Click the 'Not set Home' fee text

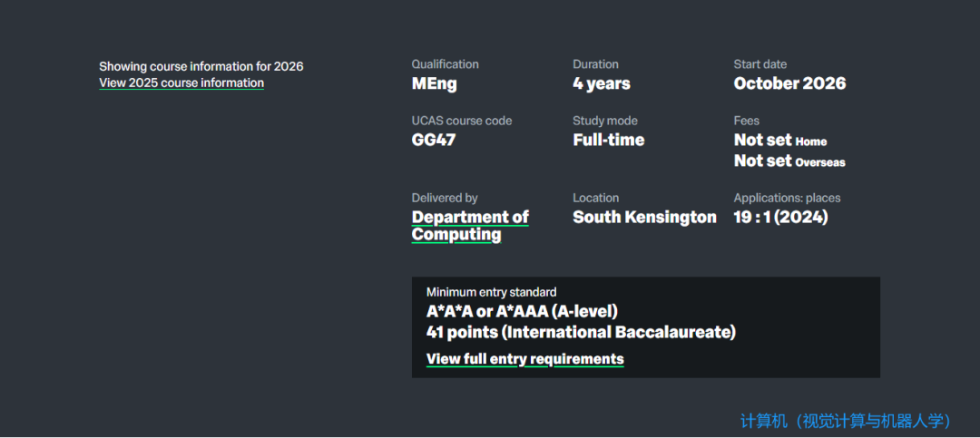point(779,141)
